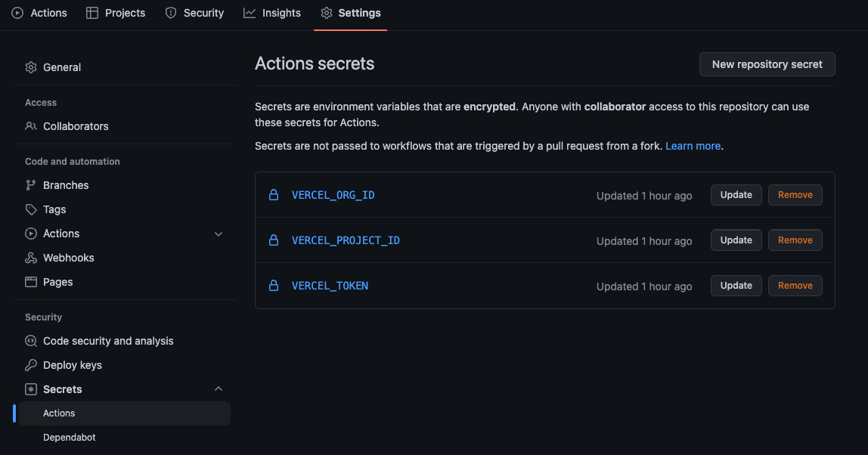Click the padlock icon beside VERCEL_ORG_ID
The width and height of the screenshot is (868, 455).
tap(274, 194)
